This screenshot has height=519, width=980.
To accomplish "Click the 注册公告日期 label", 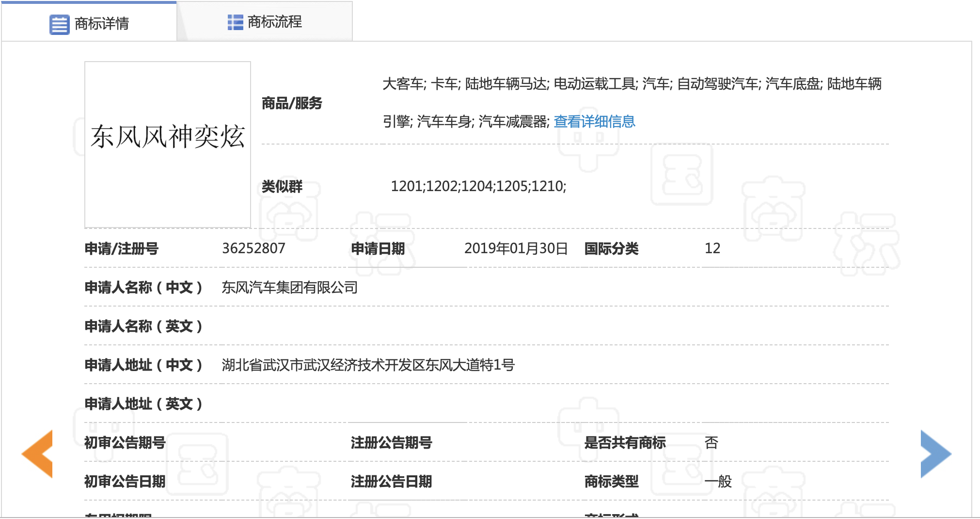I will (392, 482).
